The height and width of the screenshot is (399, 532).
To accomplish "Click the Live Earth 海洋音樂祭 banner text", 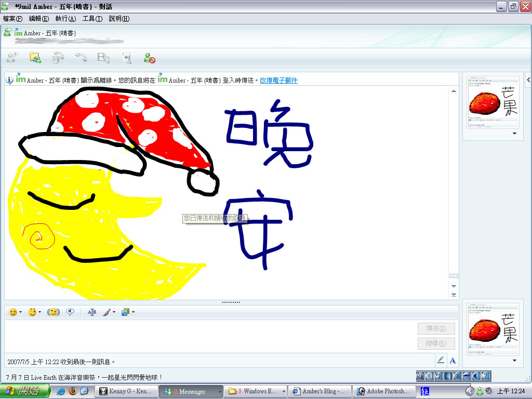I will pyautogui.click(x=84, y=377).
